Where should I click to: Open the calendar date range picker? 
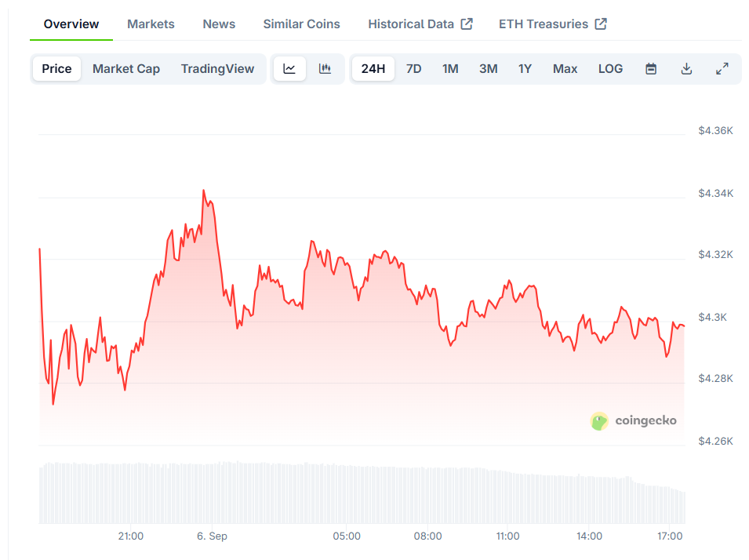pyautogui.click(x=651, y=69)
